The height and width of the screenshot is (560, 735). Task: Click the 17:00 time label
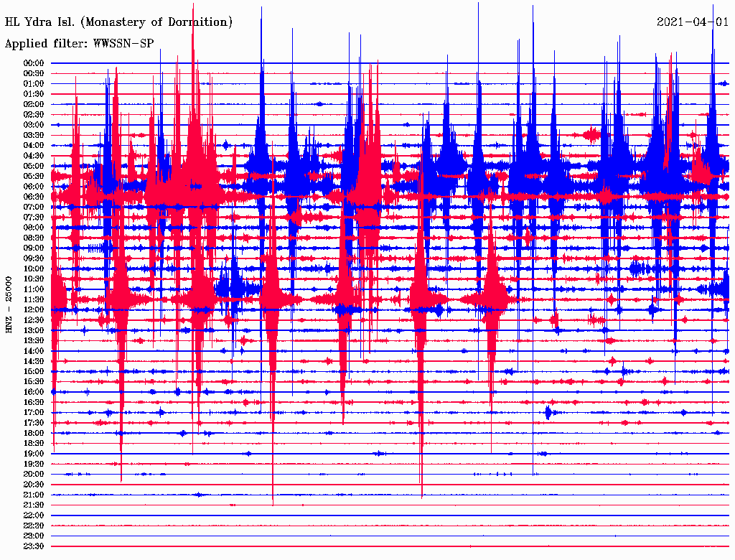pos(34,414)
